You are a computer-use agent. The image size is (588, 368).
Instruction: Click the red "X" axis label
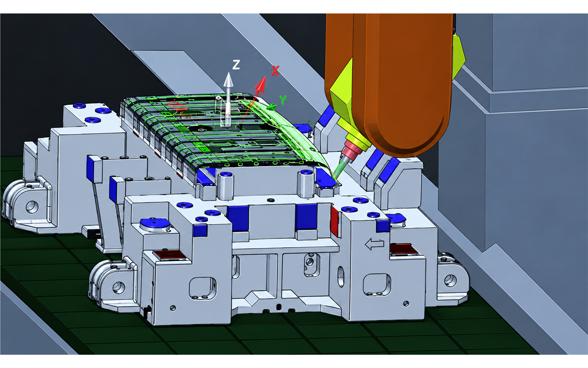pyautogui.click(x=275, y=71)
